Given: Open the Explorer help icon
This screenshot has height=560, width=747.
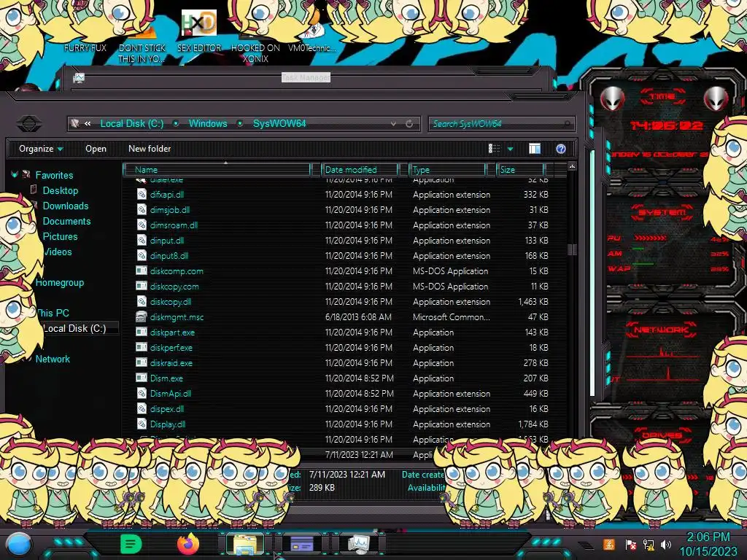Looking at the screenshot, I should 561,149.
